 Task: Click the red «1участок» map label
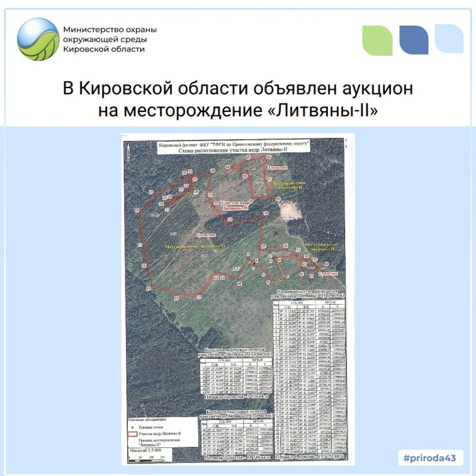[206, 235]
